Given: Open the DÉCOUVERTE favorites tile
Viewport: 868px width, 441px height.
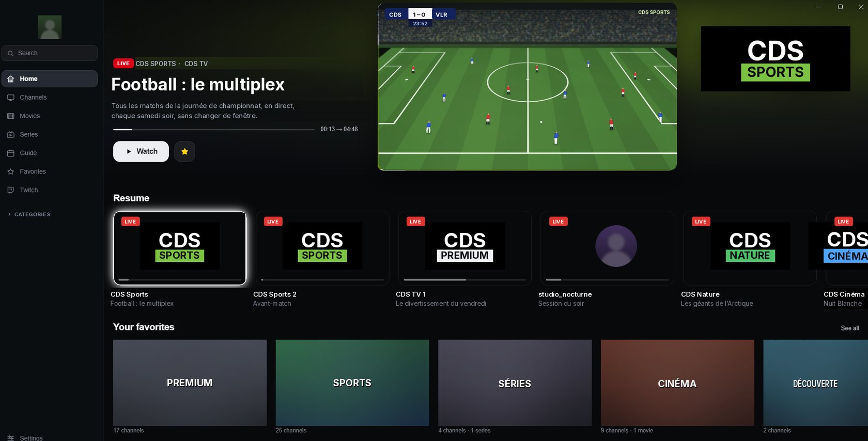Looking at the screenshot, I should pyautogui.click(x=815, y=383).
